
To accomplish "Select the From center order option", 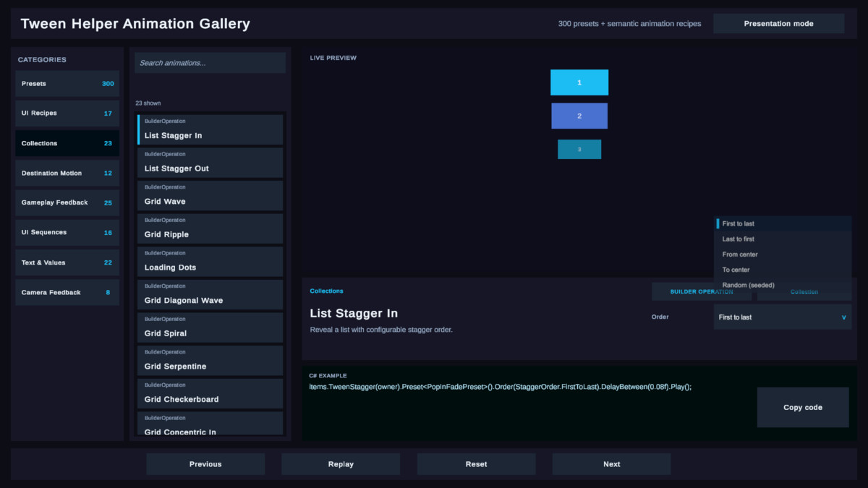I will click(784, 254).
